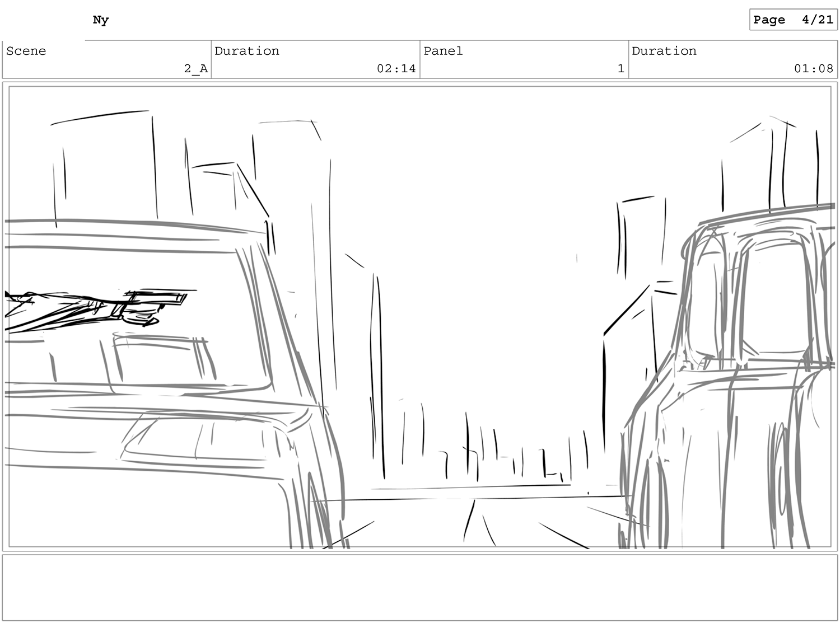Click the distant skyline at street end
The height and width of the screenshot is (623, 840).
[504, 459]
